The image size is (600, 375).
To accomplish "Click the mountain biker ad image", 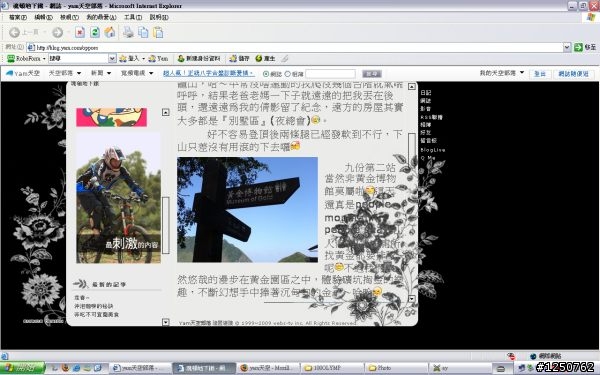I will pos(118,198).
